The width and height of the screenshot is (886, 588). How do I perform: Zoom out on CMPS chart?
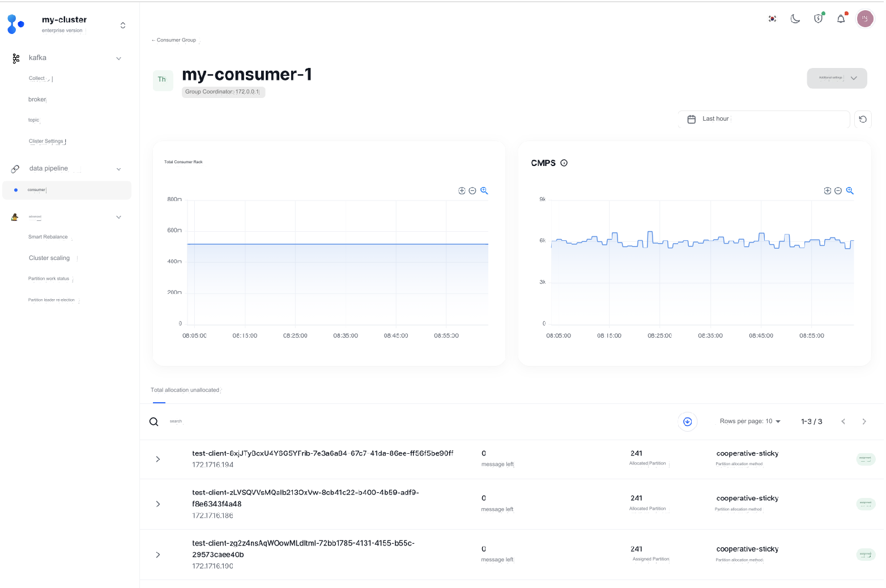[x=838, y=191]
